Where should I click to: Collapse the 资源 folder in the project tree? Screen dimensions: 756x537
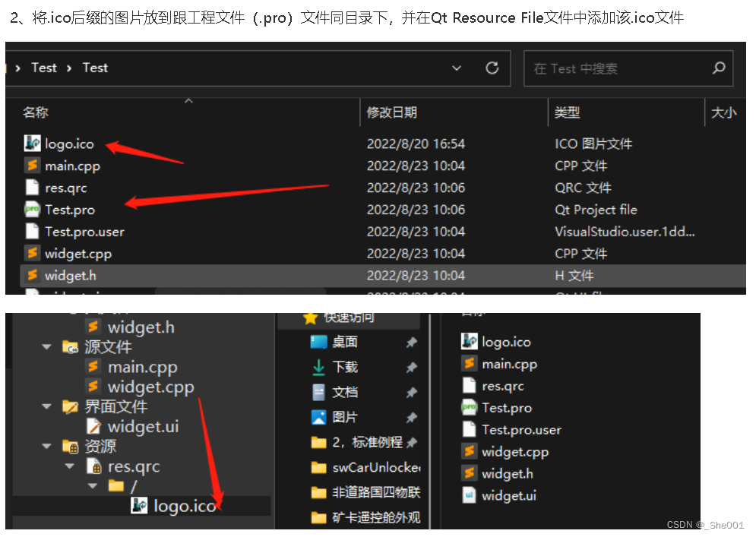click(x=47, y=446)
